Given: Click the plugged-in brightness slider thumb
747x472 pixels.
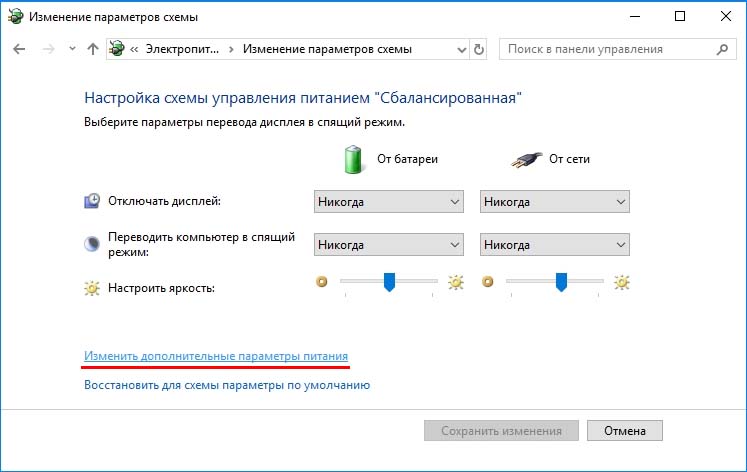Looking at the screenshot, I should (561, 282).
